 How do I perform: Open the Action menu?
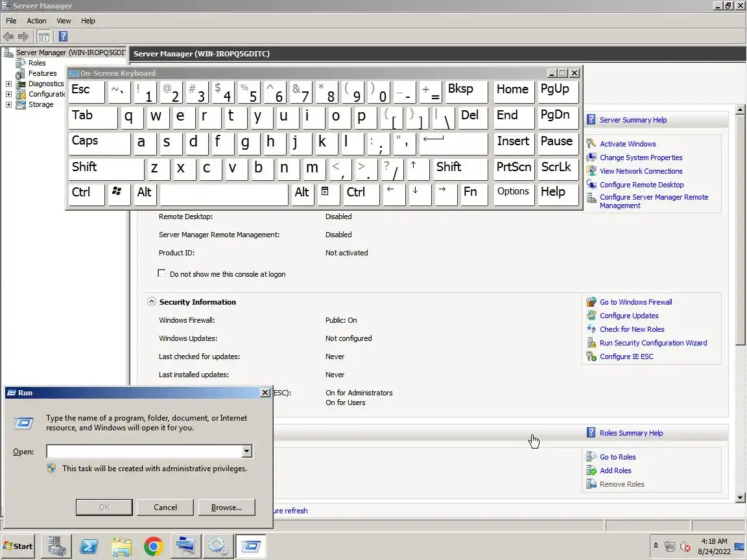[37, 21]
